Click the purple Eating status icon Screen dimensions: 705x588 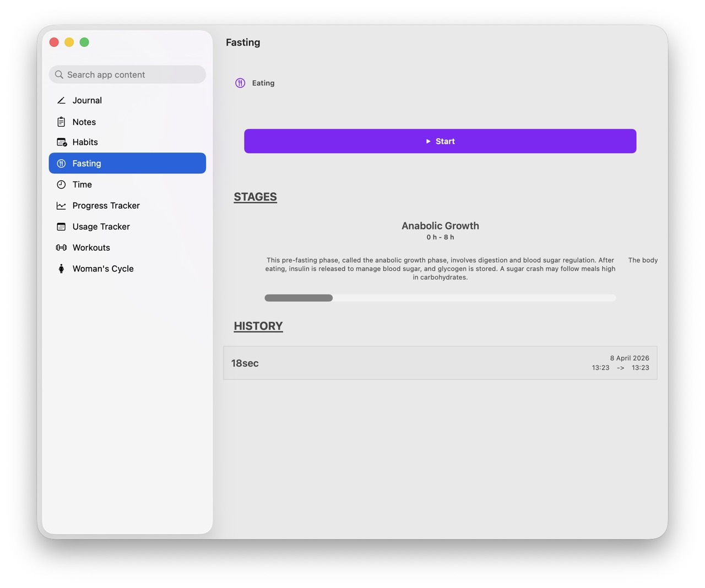240,83
